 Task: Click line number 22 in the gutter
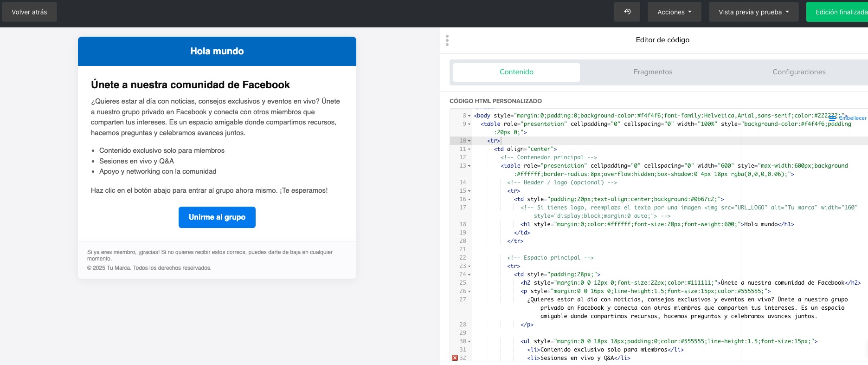463,258
